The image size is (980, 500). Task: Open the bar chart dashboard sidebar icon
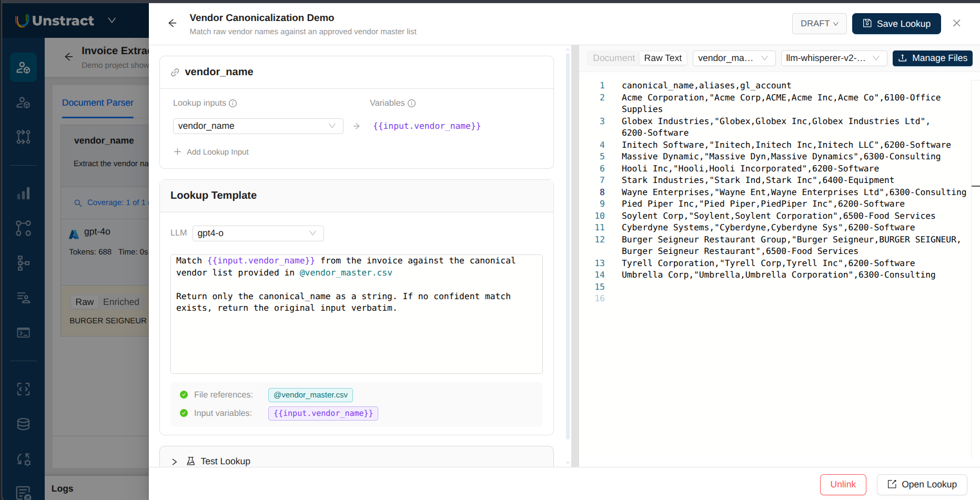23,193
